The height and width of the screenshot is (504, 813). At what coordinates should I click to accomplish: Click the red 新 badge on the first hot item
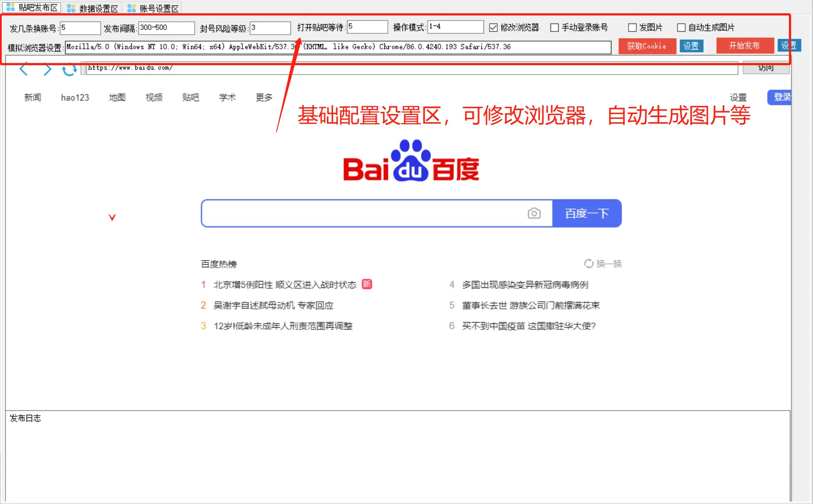pos(367,284)
